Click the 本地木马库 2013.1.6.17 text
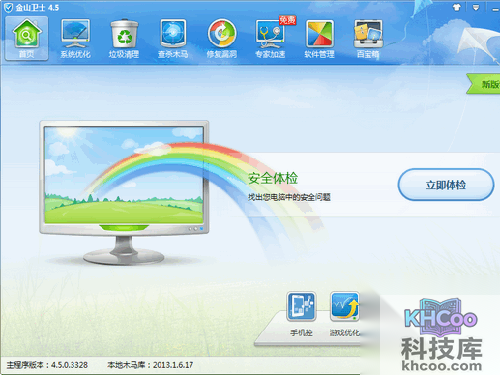Viewport: 500px width, 375px height. (x=150, y=365)
